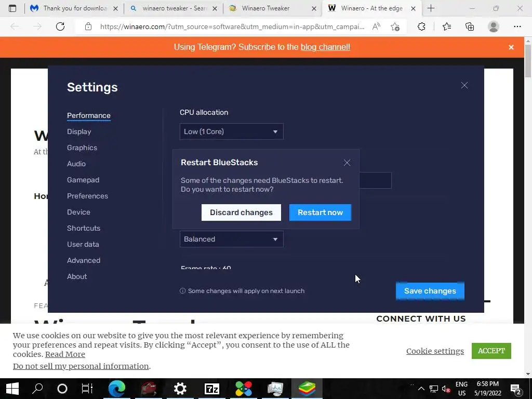Open the site lock info icon

88,26
